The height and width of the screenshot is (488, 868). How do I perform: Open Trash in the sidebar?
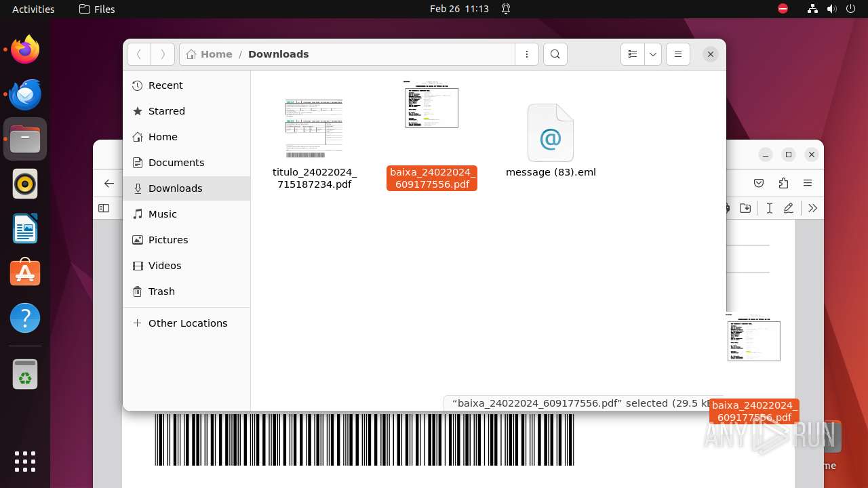coord(186,291)
